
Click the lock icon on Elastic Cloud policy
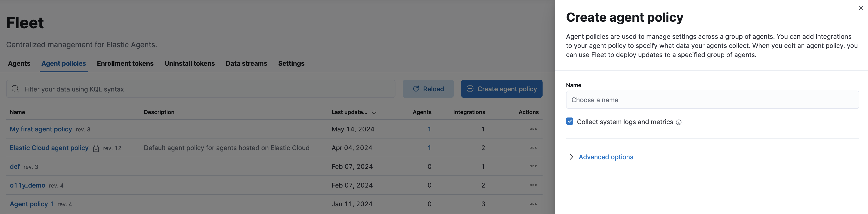[96, 148]
